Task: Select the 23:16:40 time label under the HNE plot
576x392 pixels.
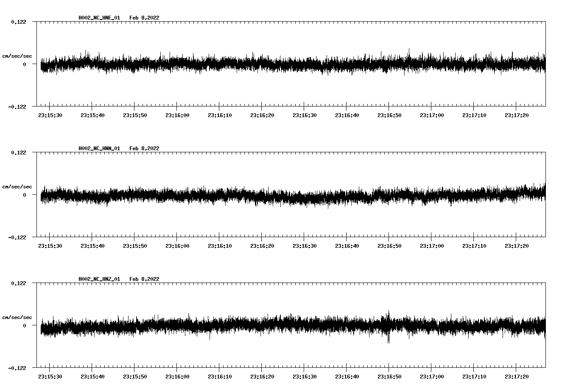Action: point(347,115)
